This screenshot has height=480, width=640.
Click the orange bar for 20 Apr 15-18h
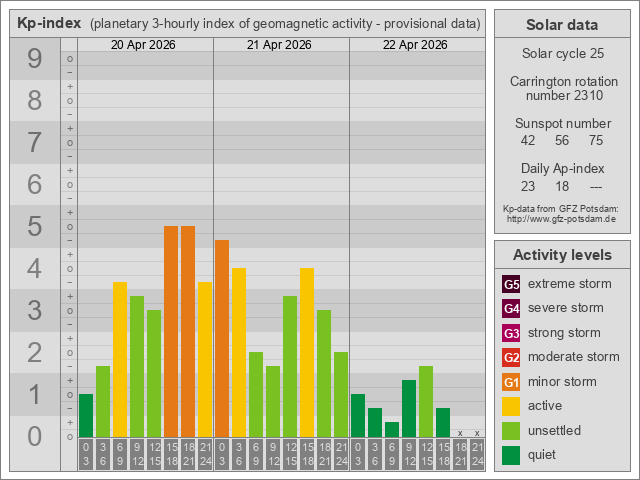pyautogui.click(x=171, y=331)
